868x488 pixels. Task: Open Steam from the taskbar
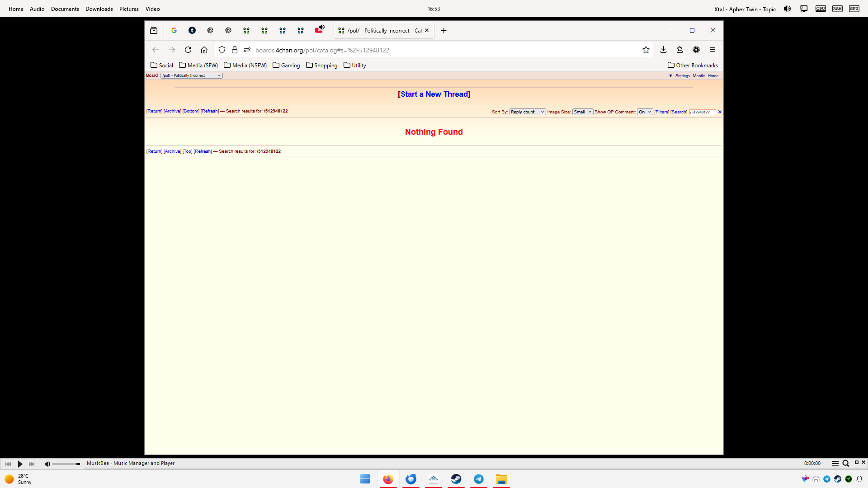coord(456,479)
